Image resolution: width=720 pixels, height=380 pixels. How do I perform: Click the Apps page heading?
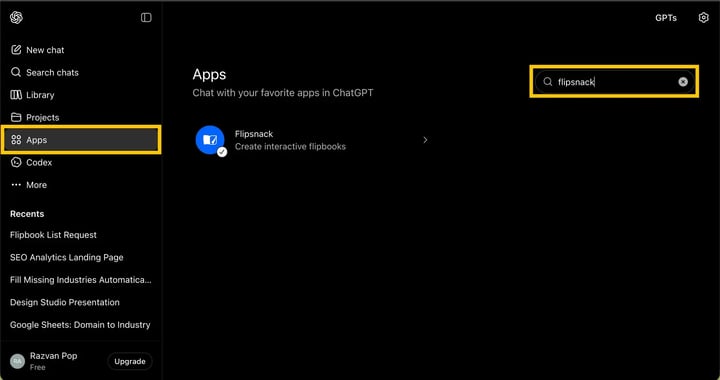tap(209, 74)
